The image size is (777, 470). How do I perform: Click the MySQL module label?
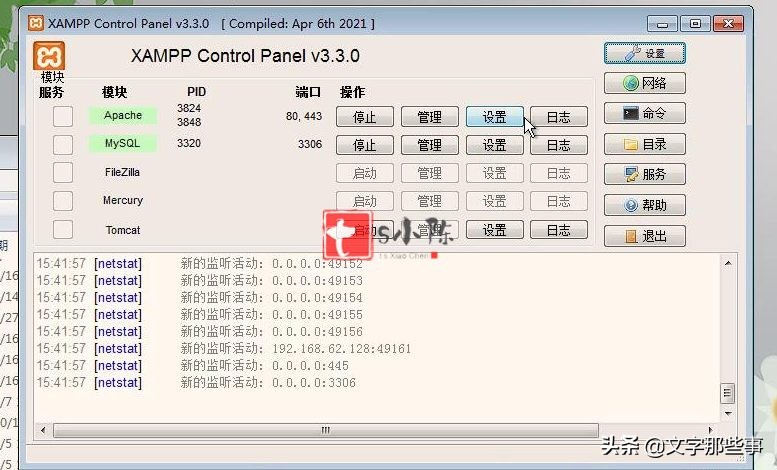click(123, 143)
